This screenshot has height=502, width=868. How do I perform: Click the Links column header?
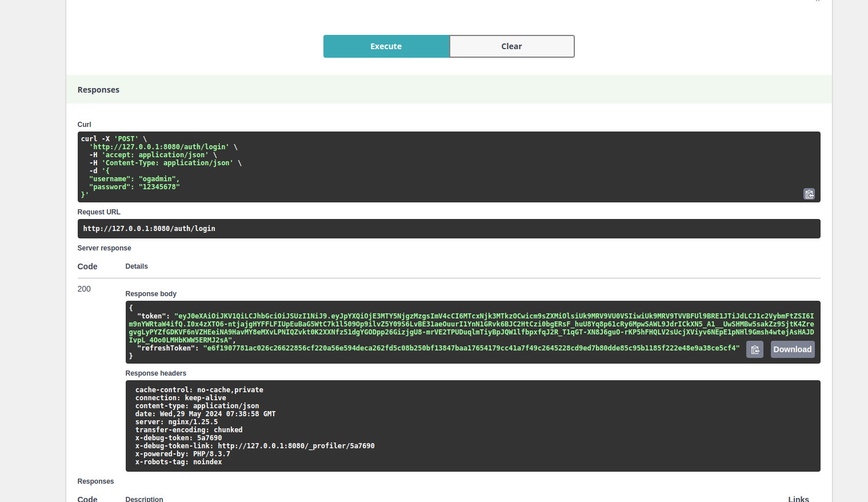[x=798, y=499]
